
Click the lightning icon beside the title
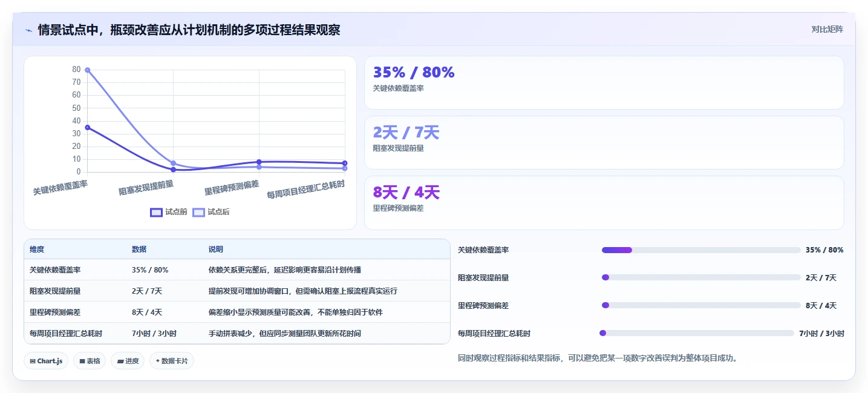coord(28,30)
